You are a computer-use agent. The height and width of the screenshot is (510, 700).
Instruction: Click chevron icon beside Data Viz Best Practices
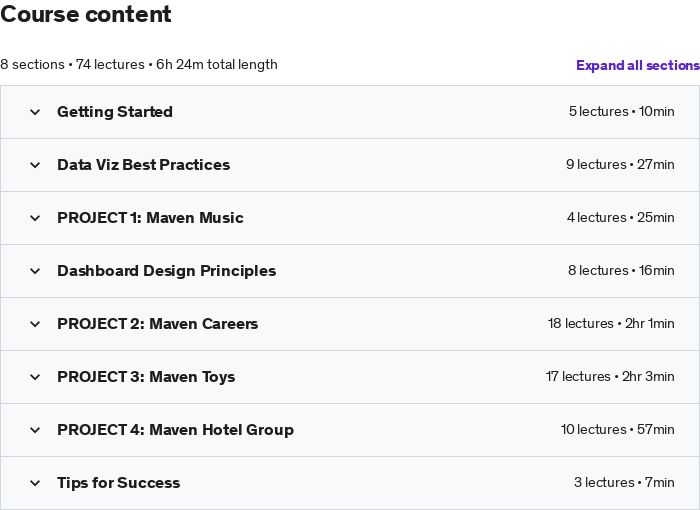[x=35, y=165]
